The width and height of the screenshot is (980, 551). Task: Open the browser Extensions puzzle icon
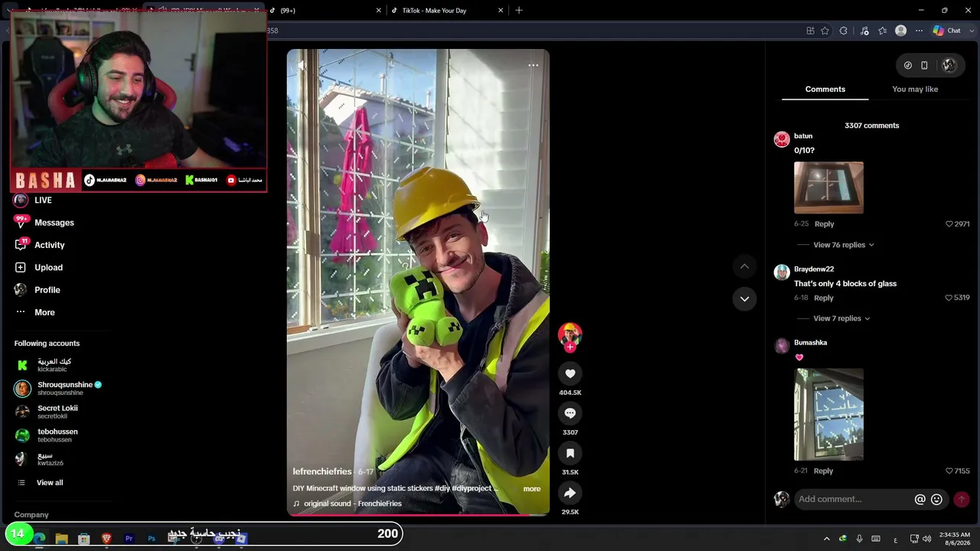tap(843, 31)
